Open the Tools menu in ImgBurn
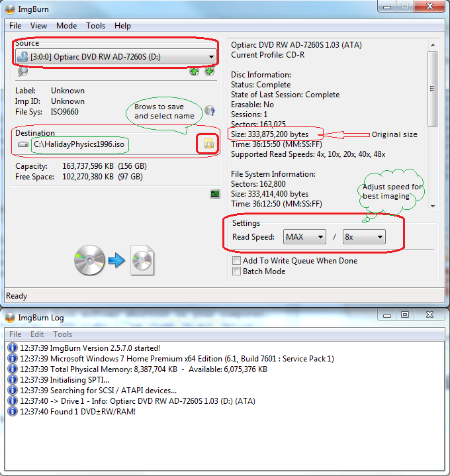The image size is (450, 476). [x=95, y=26]
